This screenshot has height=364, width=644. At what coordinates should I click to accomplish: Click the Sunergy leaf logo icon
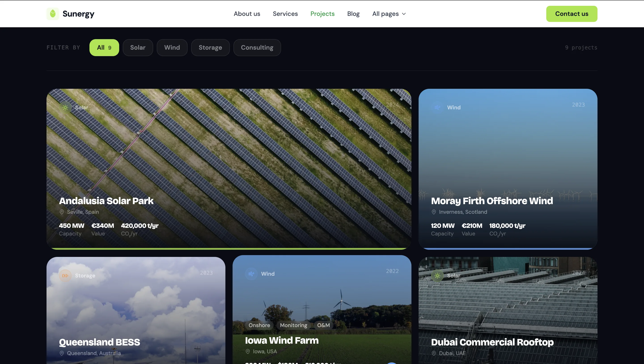pyautogui.click(x=53, y=14)
